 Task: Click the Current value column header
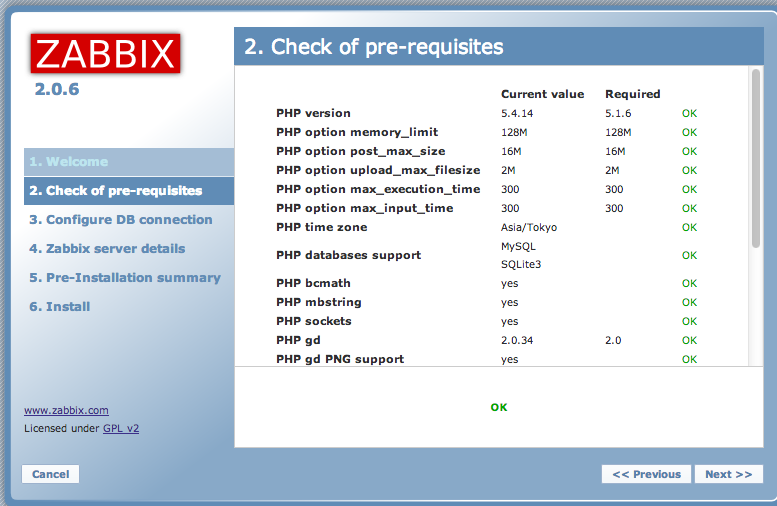click(542, 94)
